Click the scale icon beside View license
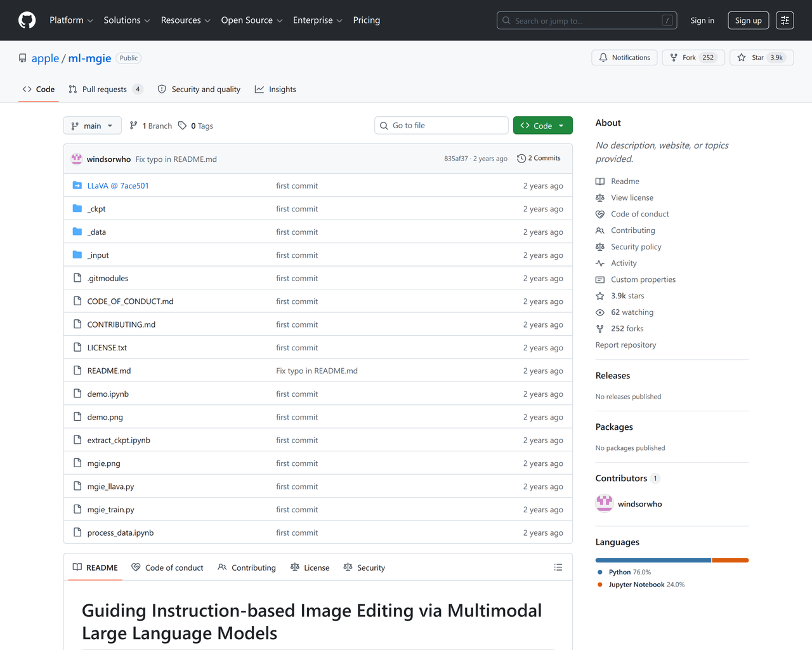This screenshot has height=650, width=812. (x=600, y=198)
